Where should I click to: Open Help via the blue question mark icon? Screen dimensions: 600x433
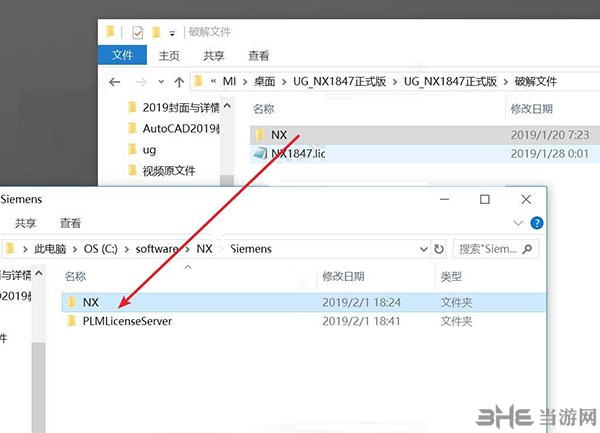pyautogui.click(x=536, y=223)
